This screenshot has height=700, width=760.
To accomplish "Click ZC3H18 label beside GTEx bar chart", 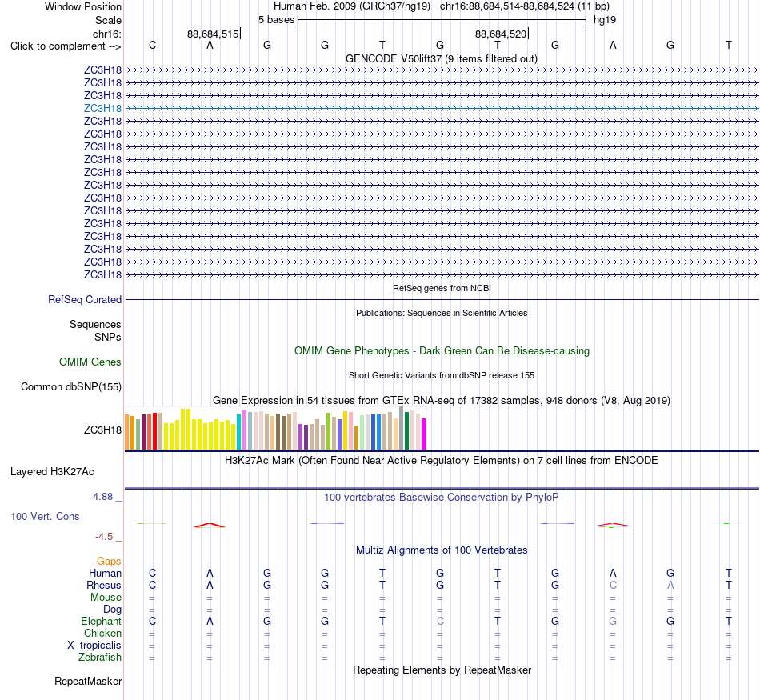I will [102, 430].
